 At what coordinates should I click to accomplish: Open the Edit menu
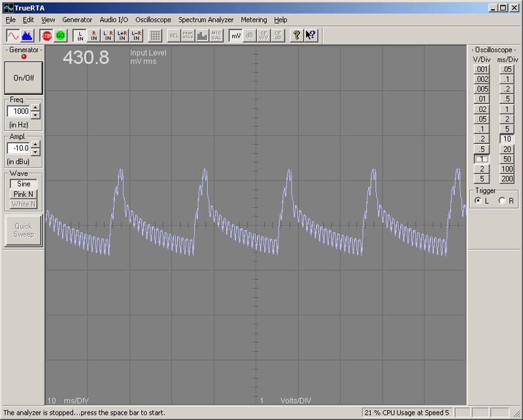(x=28, y=20)
